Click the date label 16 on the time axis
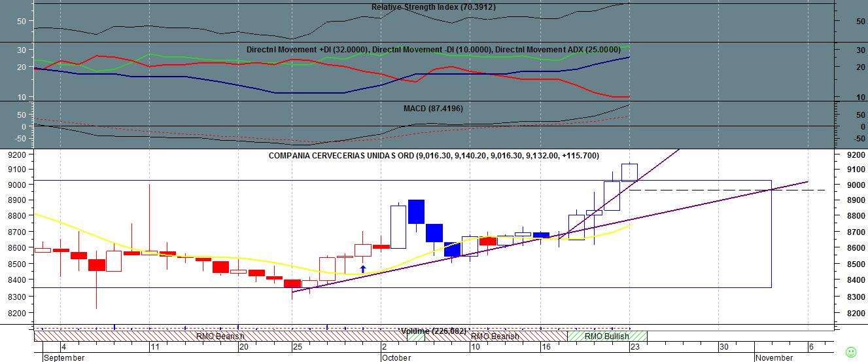The width and height of the screenshot is (868, 362). [546, 347]
